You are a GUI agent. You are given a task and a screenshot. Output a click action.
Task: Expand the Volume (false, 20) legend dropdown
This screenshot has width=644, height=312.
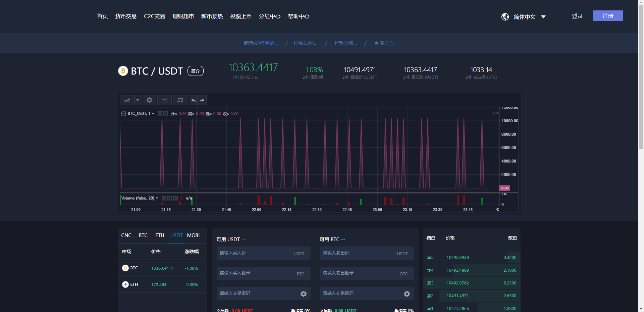click(157, 198)
